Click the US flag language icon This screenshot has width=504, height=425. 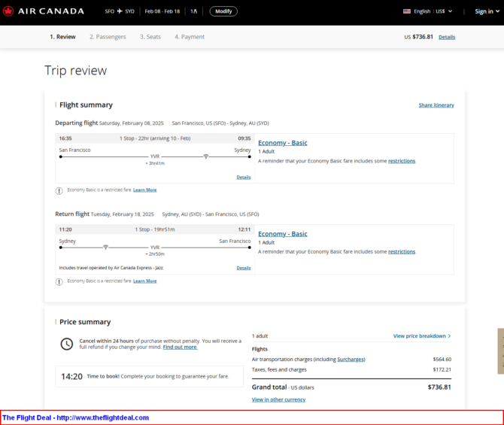tap(407, 11)
